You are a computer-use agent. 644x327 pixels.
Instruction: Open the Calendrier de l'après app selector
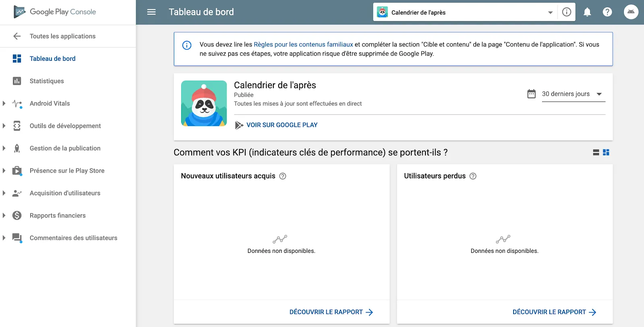click(465, 12)
